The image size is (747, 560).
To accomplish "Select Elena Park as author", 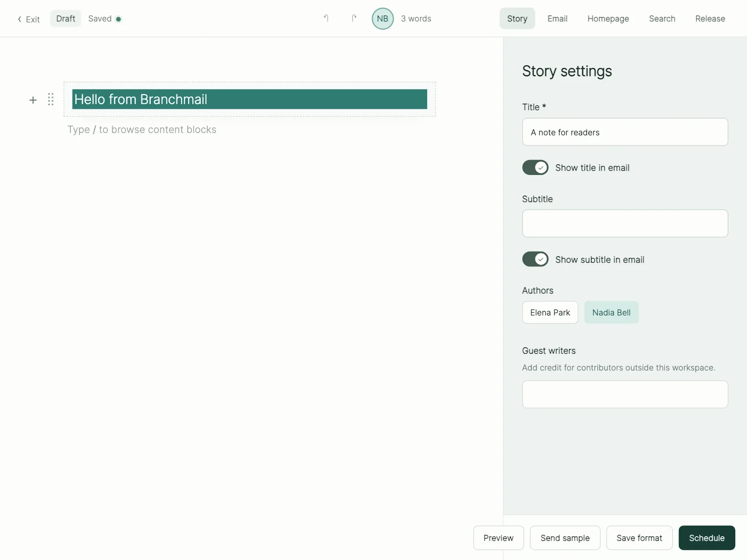I will tap(550, 313).
